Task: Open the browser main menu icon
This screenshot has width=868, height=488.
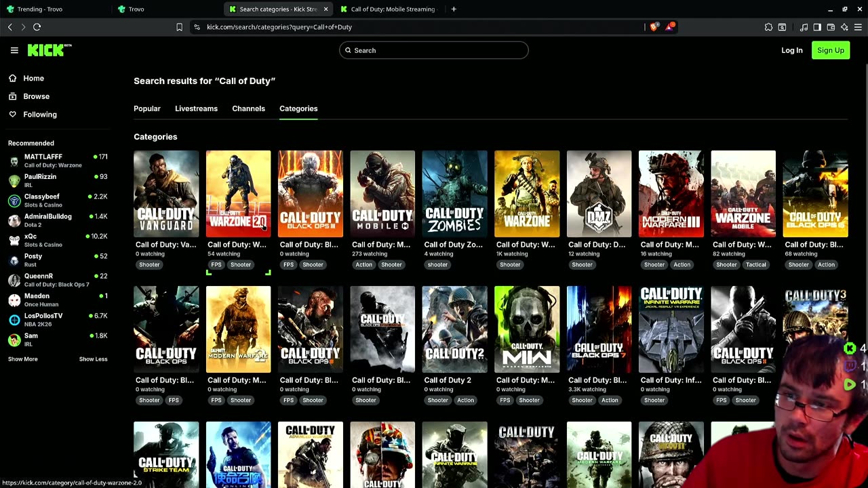Action: (858, 27)
